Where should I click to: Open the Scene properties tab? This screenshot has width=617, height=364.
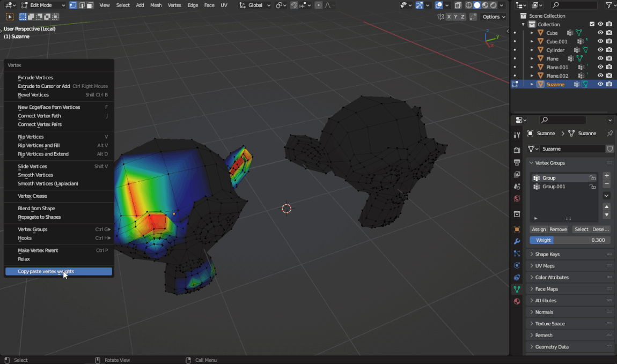(517, 187)
